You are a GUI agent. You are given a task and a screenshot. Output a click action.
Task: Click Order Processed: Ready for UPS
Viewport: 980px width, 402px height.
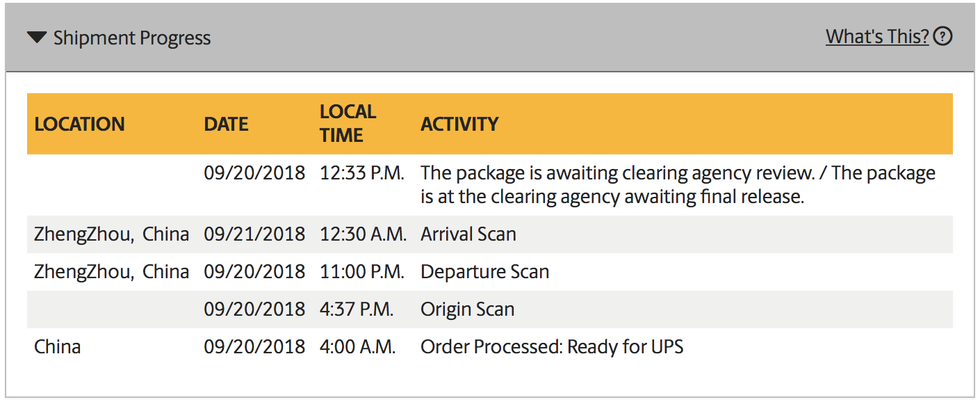point(552,347)
